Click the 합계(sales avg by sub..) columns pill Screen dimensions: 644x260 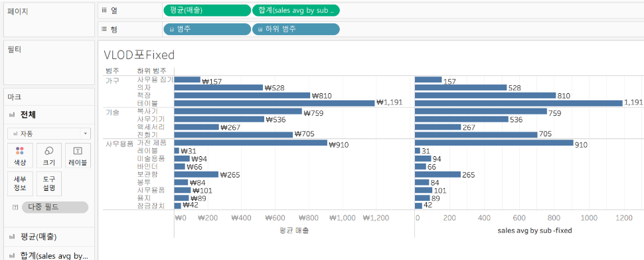(295, 10)
